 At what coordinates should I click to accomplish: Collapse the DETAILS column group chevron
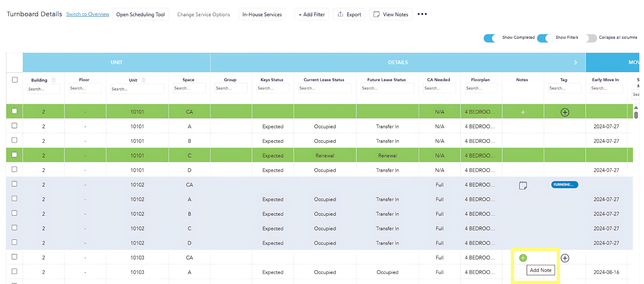(x=576, y=62)
